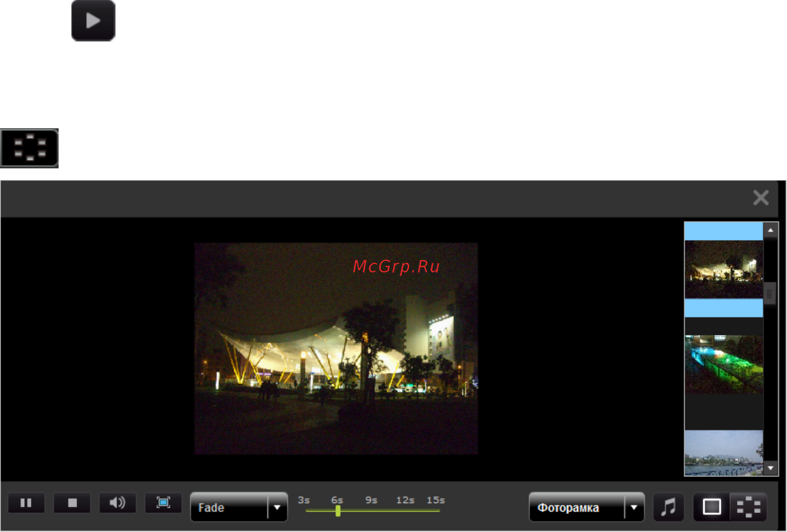Stop the slideshow playback

point(72,503)
